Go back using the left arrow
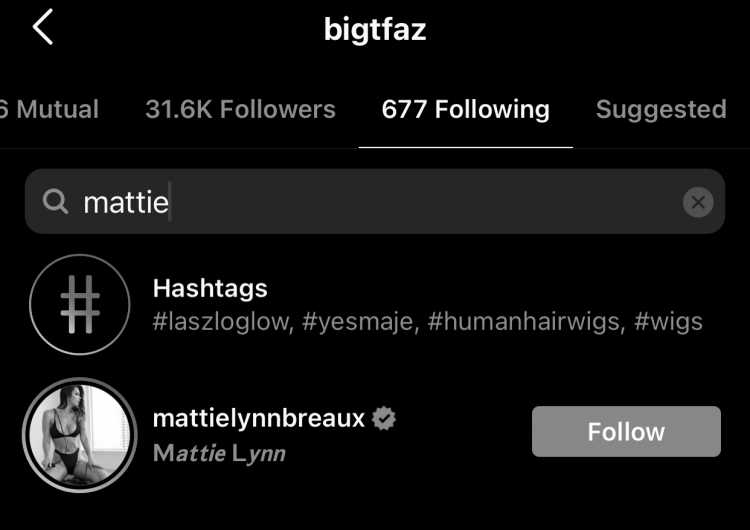750x530 pixels. (x=43, y=28)
